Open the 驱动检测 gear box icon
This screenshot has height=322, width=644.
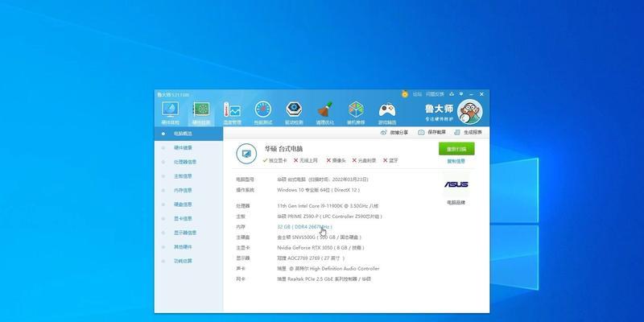(294, 109)
